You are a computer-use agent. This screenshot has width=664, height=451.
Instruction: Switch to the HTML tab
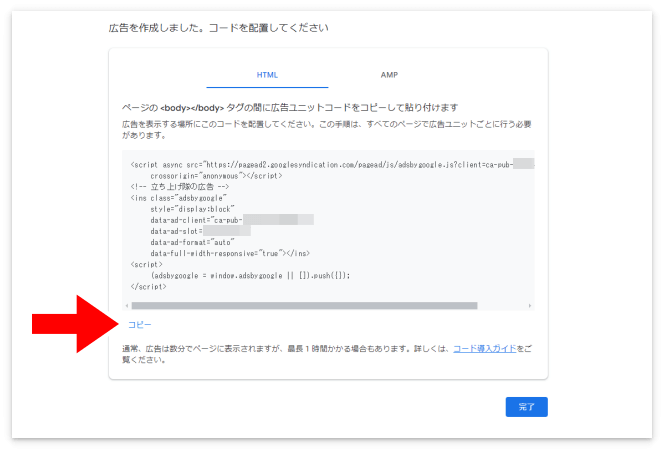tap(267, 75)
